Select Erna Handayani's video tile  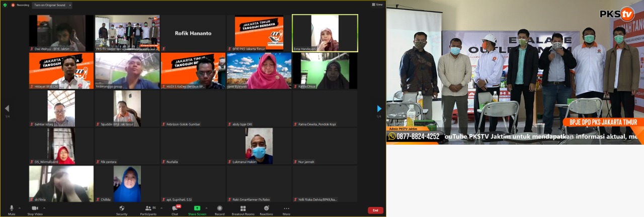click(x=325, y=33)
